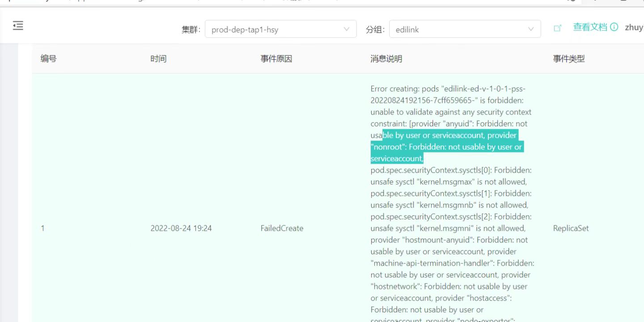
Task: Click the FailedCreate event reason cell
Action: pyautogui.click(x=282, y=228)
